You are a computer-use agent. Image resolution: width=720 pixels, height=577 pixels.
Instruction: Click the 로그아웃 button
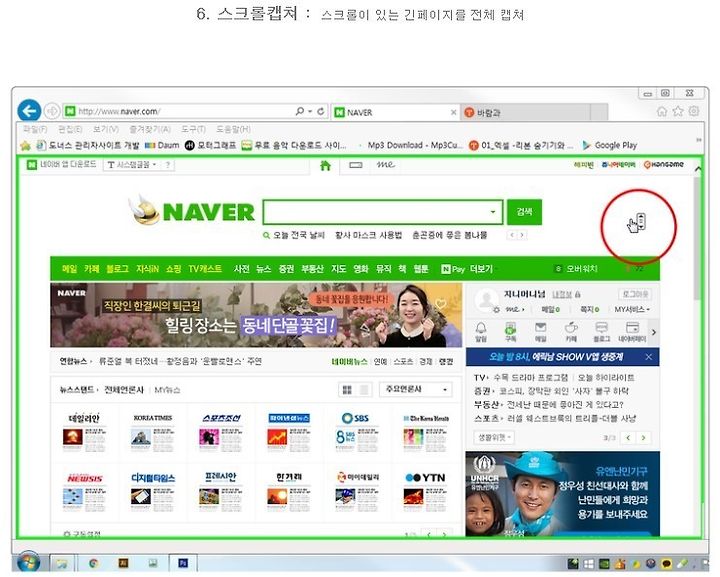coord(635,294)
